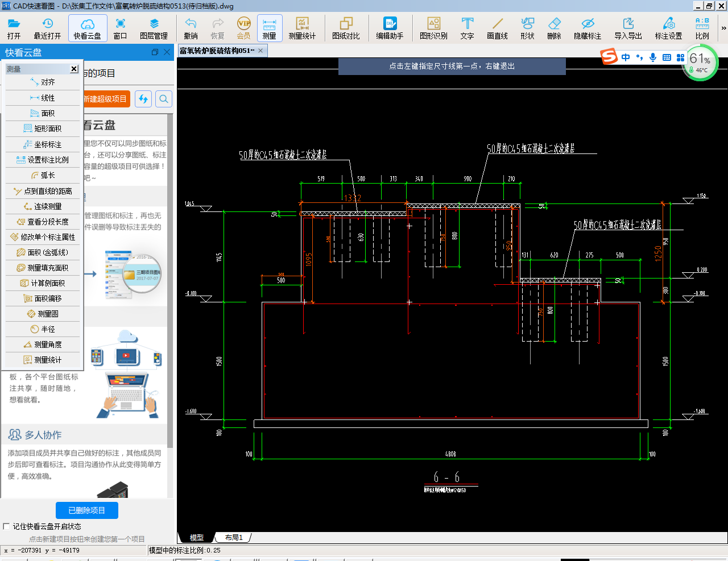Select the 测量 measure tool in toolbar
This screenshot has width=728, height=561.
[x=270, y=28]
